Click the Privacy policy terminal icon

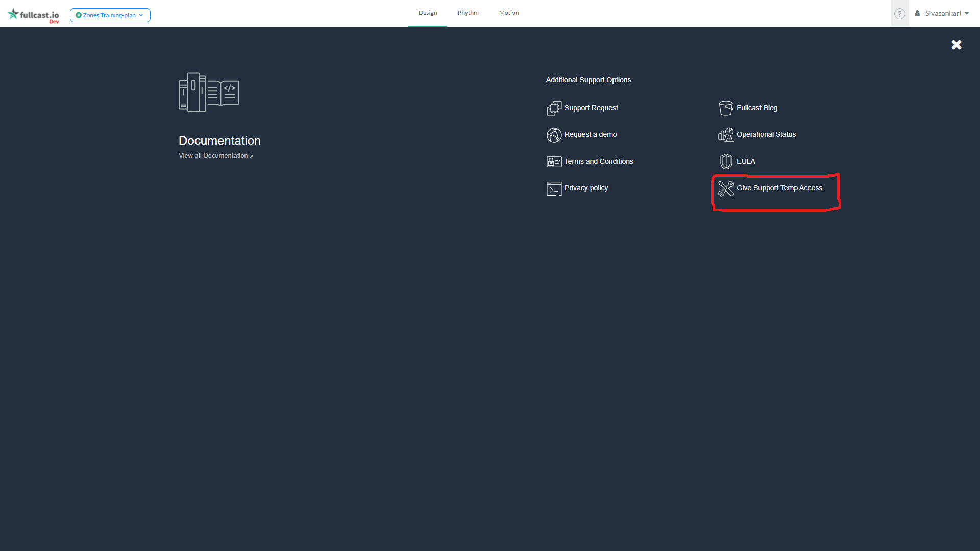point(554,189)
